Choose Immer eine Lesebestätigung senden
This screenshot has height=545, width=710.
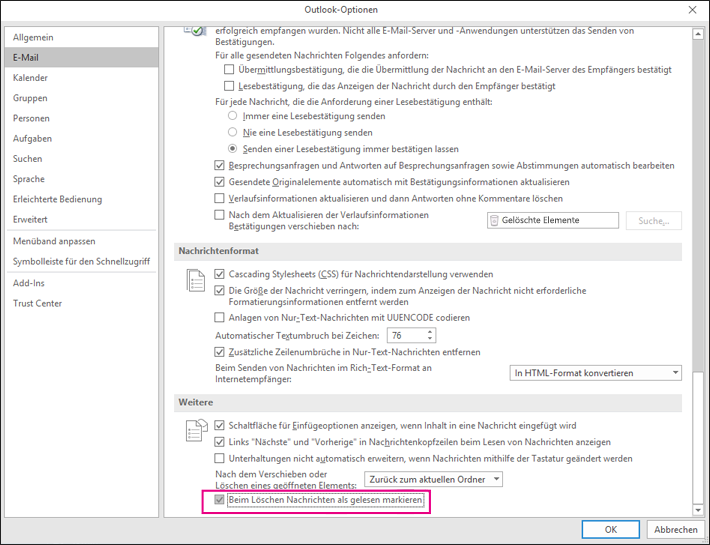tap(232, 115)
